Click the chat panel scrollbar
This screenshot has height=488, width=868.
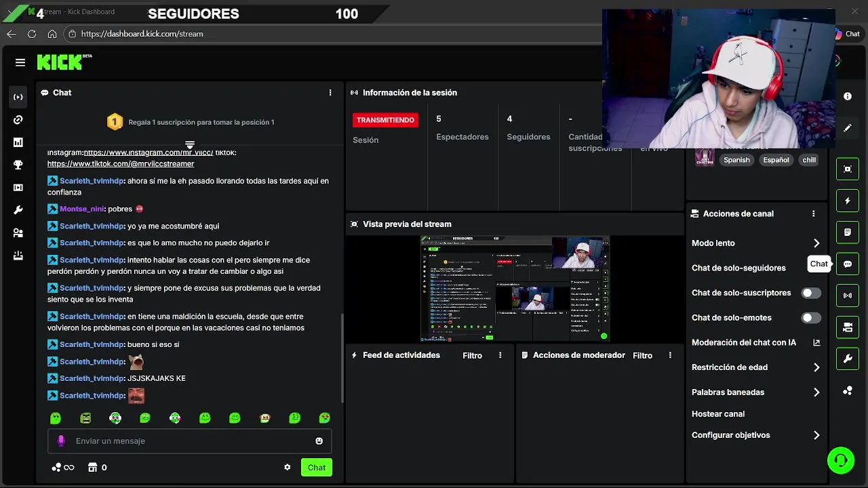point(342,359)
